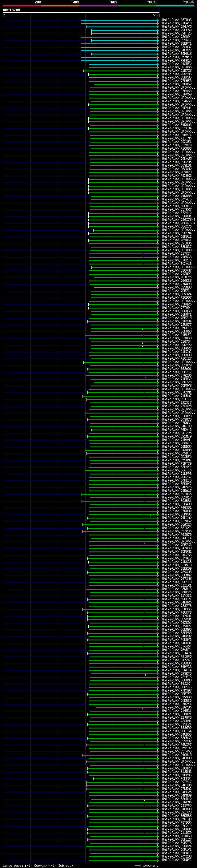This screenshot has width=197, height=868.
Task: Select hit UniRef100_B2ADL0
Action: pos(177,799)
